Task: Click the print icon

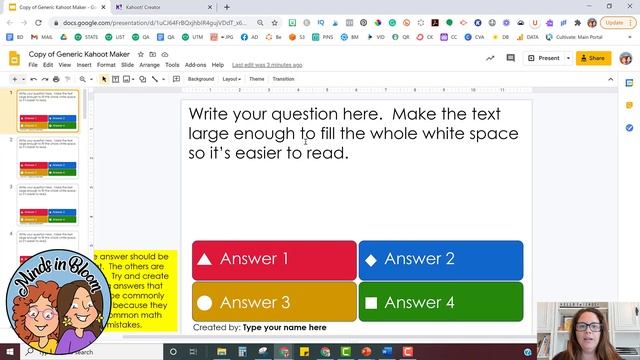Action: [x=56, y=79]
